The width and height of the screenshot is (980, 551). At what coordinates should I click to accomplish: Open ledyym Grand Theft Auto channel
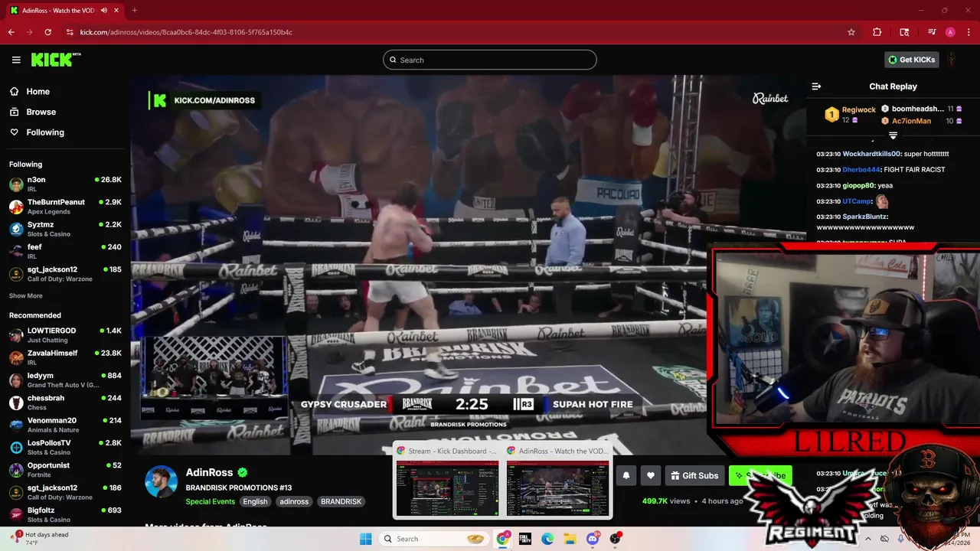pyautogui.click(x=65, y=380)
